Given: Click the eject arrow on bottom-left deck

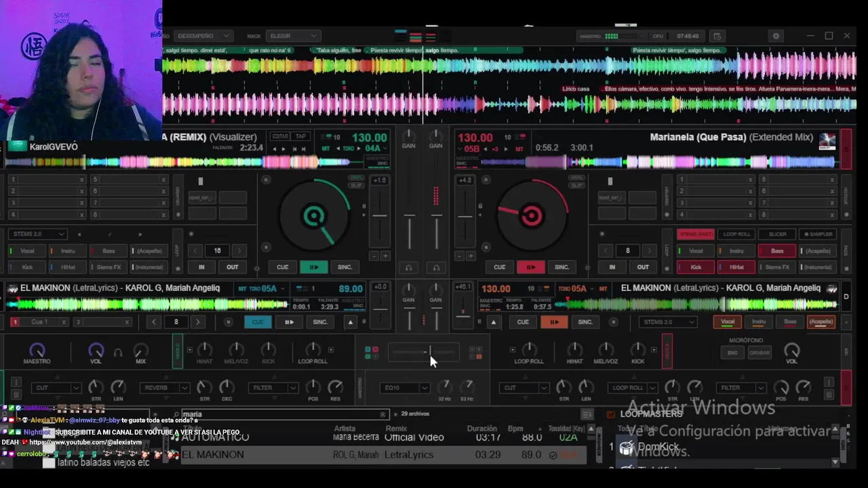Looking at the screenshot, I should coord(351,322).
